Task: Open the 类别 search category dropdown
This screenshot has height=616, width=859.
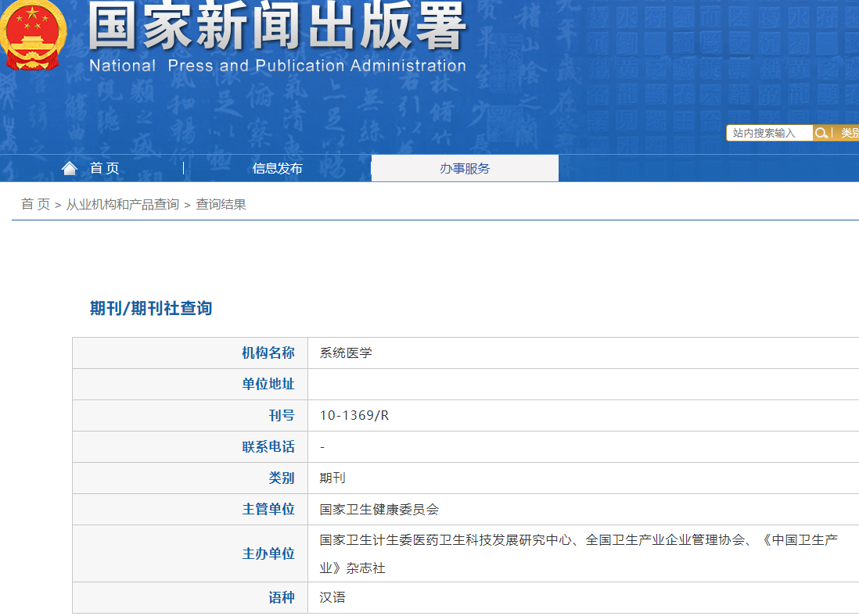Action: point(849,133)
